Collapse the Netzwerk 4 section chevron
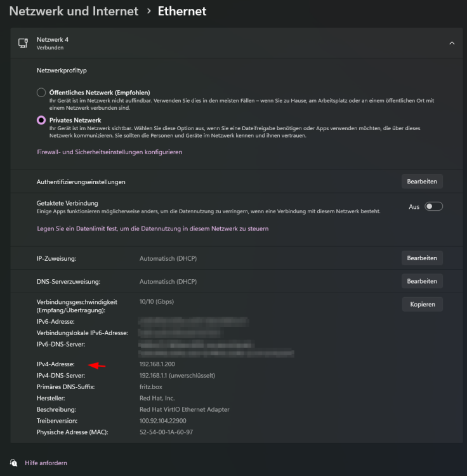Screen dimensions: 467x476 tap(452, 43)
